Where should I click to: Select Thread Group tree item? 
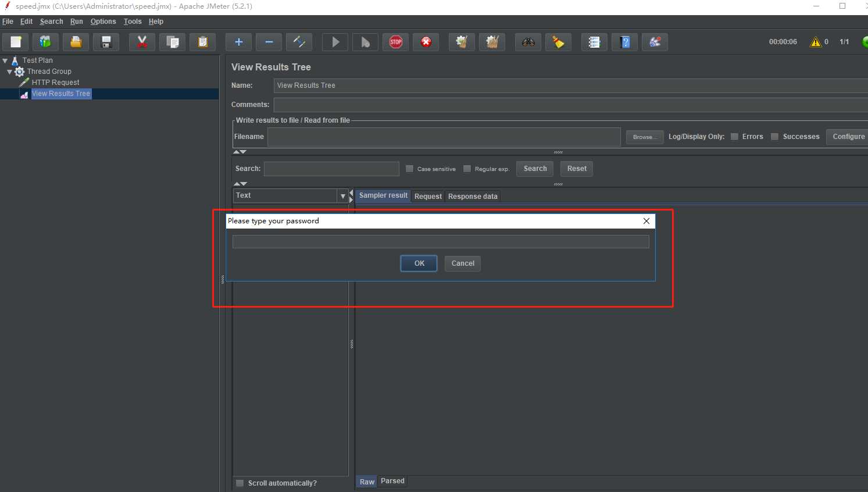49,72
